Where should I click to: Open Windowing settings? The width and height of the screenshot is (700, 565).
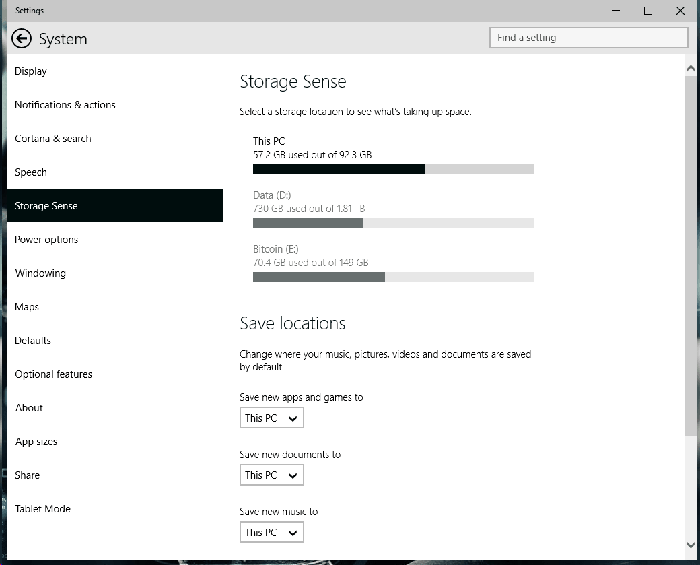pos(40,274)
